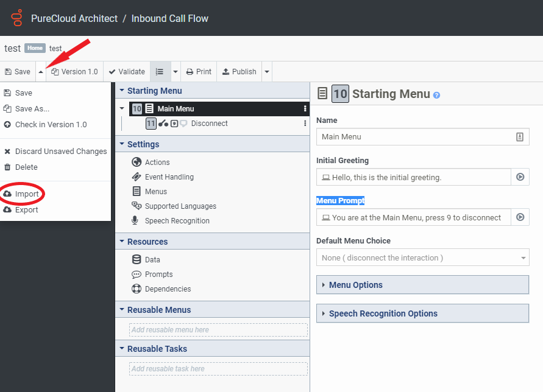
Task: Open the list view dropdown arrow
Action: click(176, 72)
